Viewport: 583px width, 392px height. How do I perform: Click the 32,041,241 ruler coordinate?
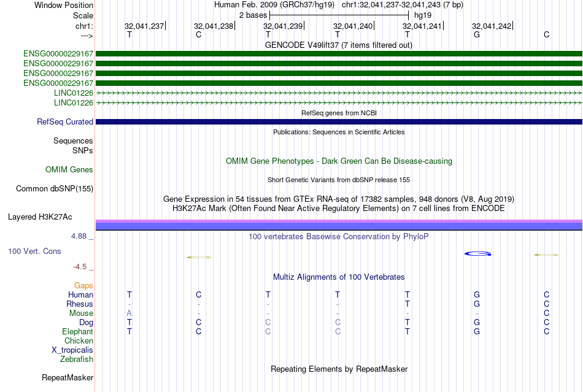pos(422,26)
